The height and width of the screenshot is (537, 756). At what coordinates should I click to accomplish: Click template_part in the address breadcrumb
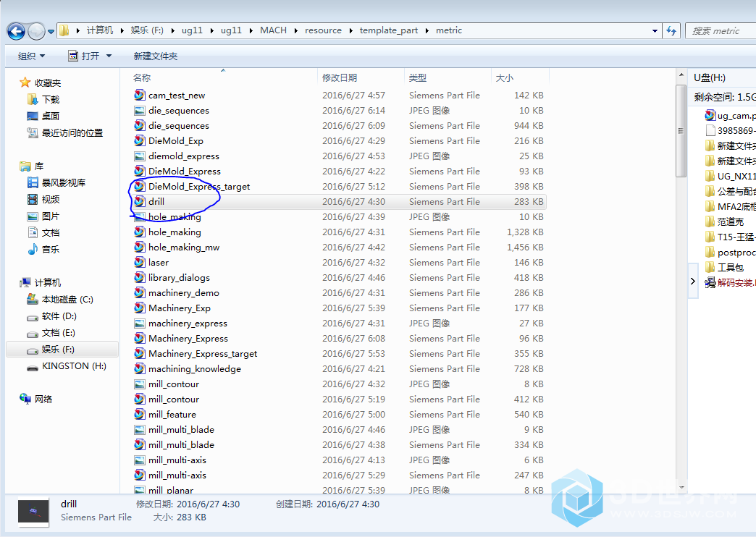click(x=389, y=30)
